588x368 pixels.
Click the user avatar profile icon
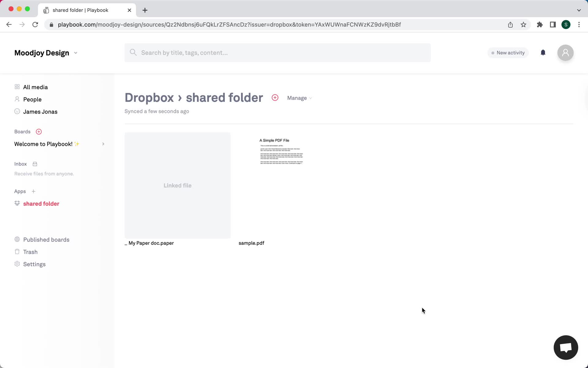(566, 52)
